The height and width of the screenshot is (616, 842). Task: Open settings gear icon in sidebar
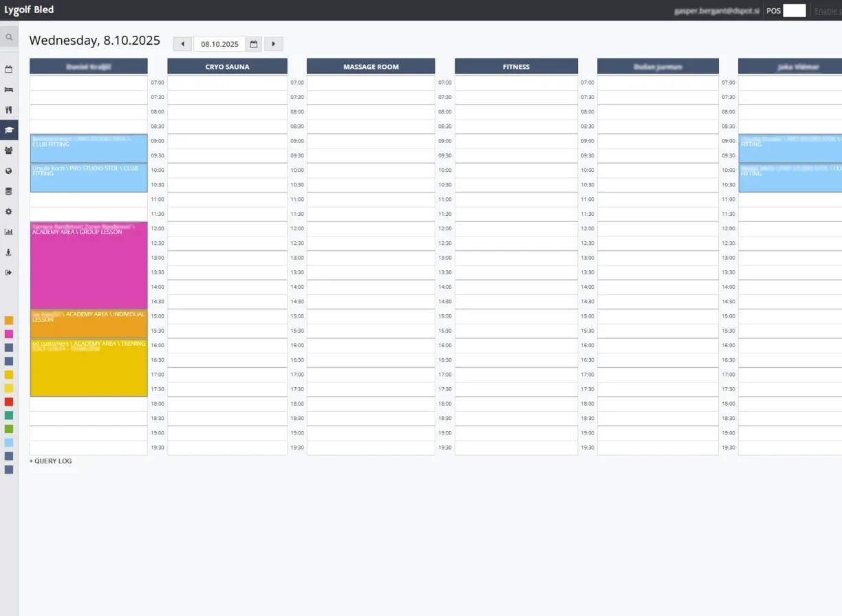[9, 212]
